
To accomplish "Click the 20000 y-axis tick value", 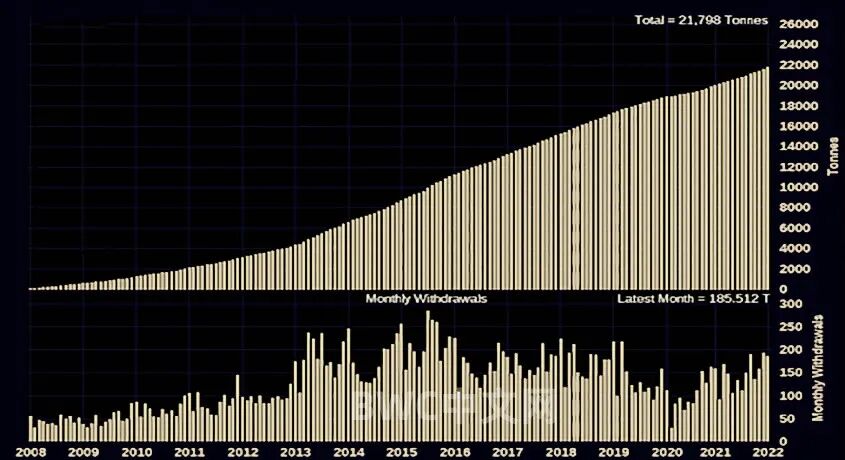I will tap(798, 86).
